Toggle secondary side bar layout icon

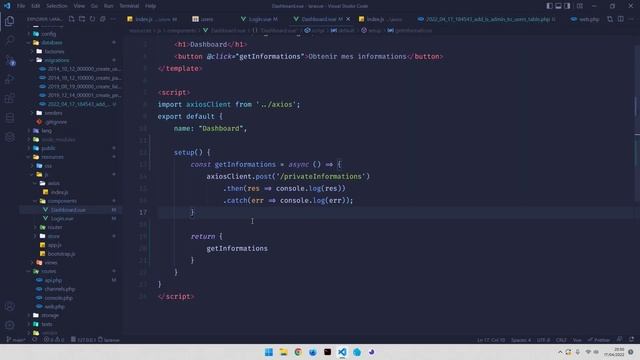tap(567, 6)
